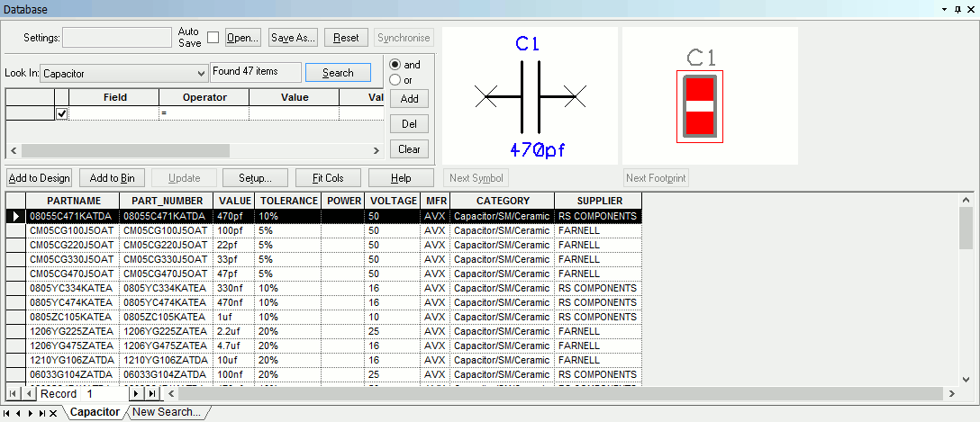The width and height of the screenshot is (980, 422).
Task: Jump to last record in navigator
Action: click(x=151, y=394)
